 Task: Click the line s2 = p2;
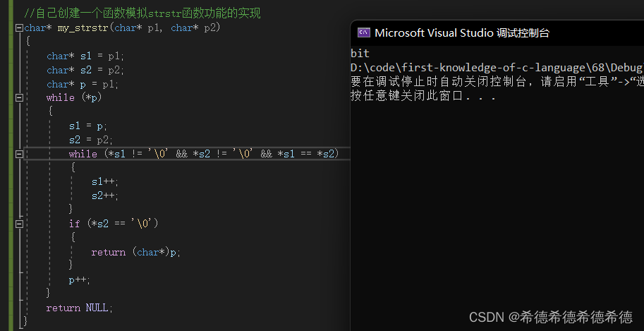point(91,140)
